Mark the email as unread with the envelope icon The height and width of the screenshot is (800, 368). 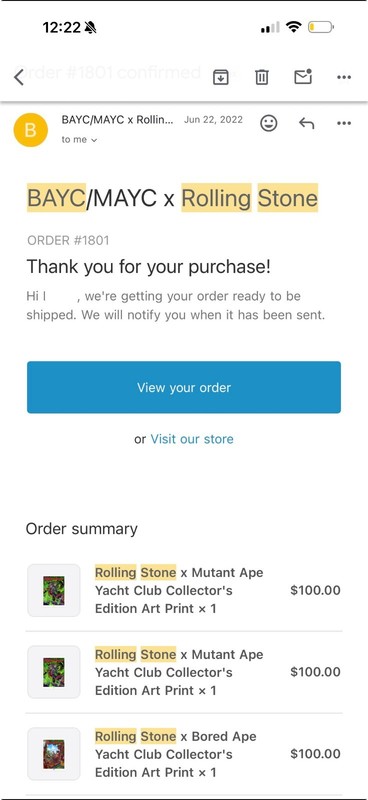[303, 77]
